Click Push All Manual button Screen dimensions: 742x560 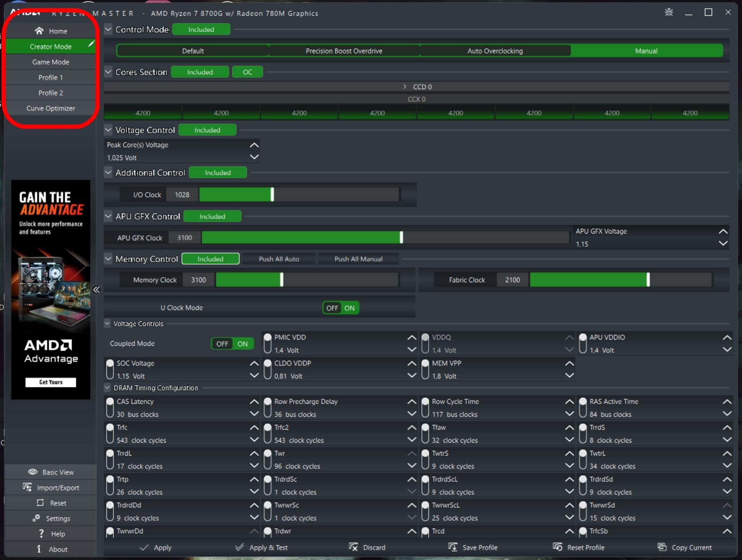click(x=358, y=259)
